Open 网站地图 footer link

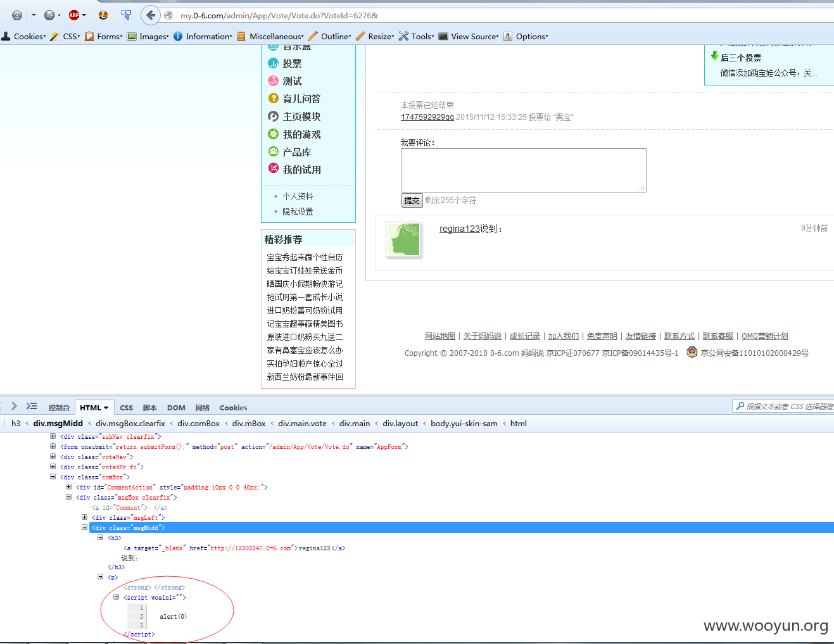tap(440, 336)
